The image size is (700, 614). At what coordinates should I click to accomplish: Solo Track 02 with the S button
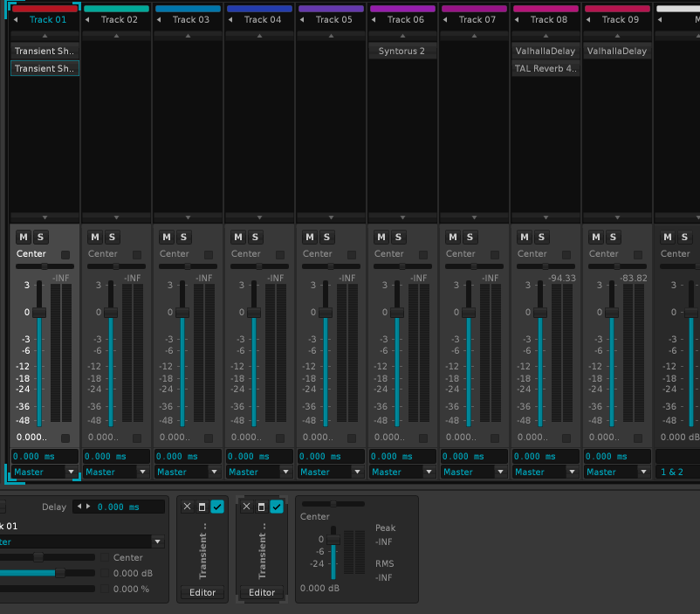(x=113, y=237)
